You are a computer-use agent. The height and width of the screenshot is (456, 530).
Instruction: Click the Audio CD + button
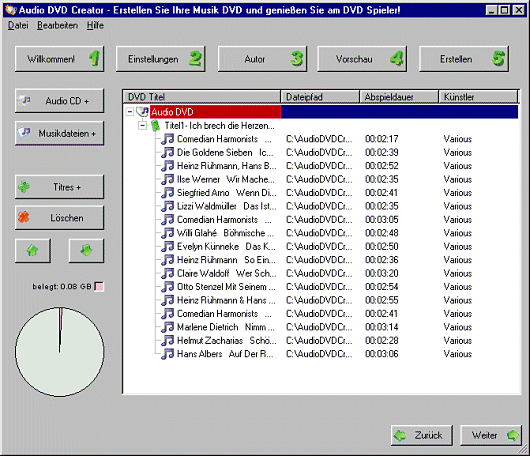point(59,101)
